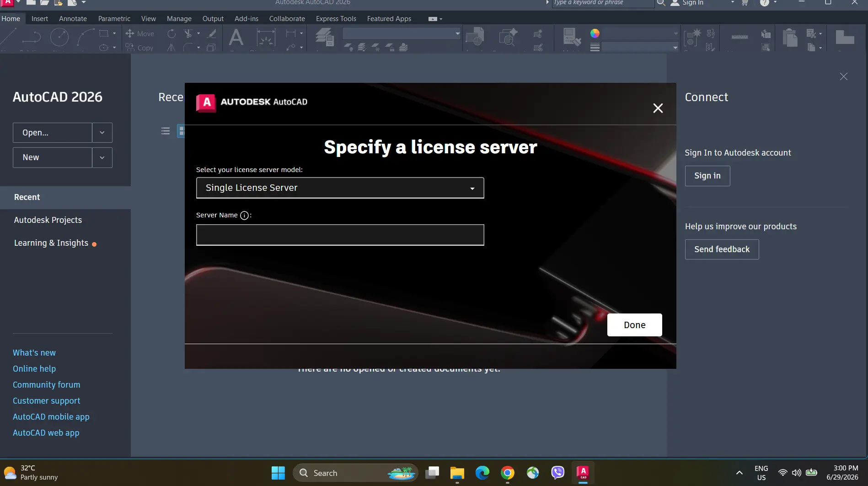Click the Done button
The width and height of the screenshot is (868, 486).
635,325
